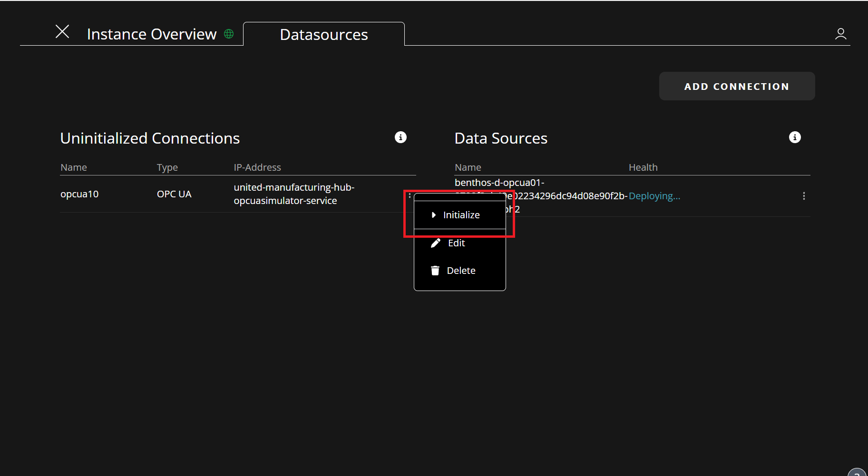Click the united-manufacturing-hub IP address text
The height and width of the screenshot is (476, 868).
point(294,194)
